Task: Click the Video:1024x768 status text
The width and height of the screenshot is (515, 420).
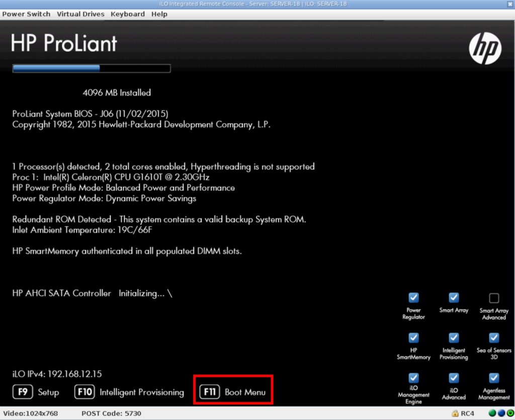Action: pyautogui.click(x=31, y=413)
